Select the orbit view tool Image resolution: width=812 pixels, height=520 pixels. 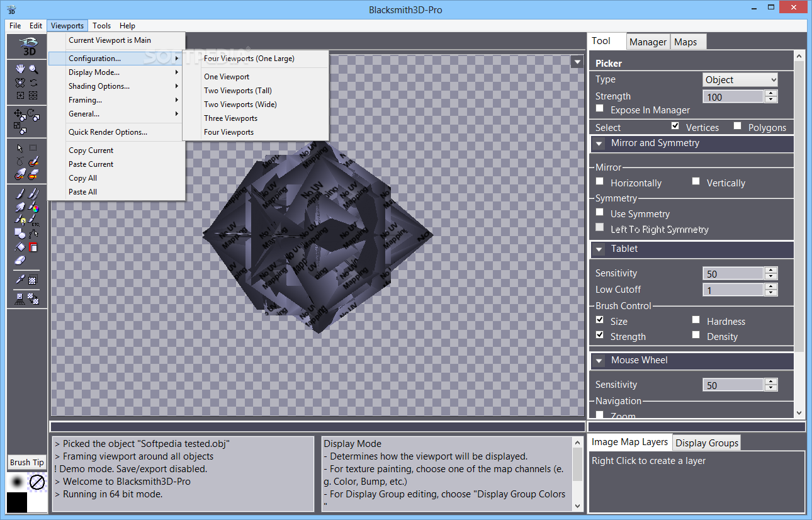tap(19, 82)
